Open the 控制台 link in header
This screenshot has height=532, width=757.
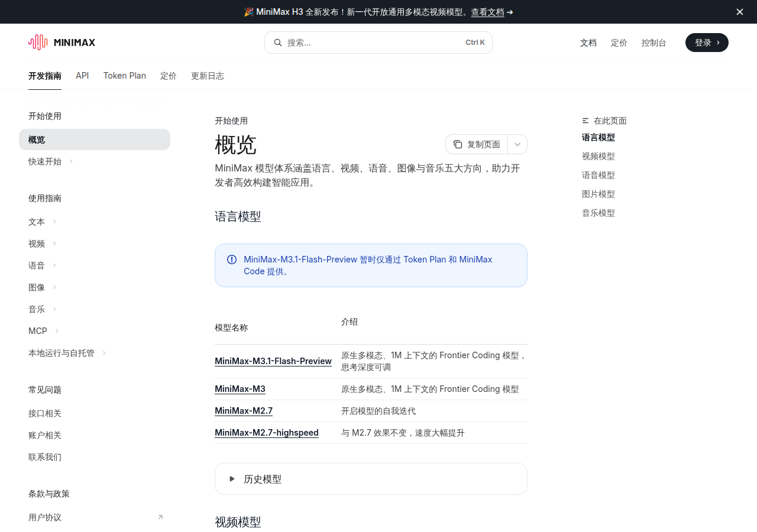654,43
